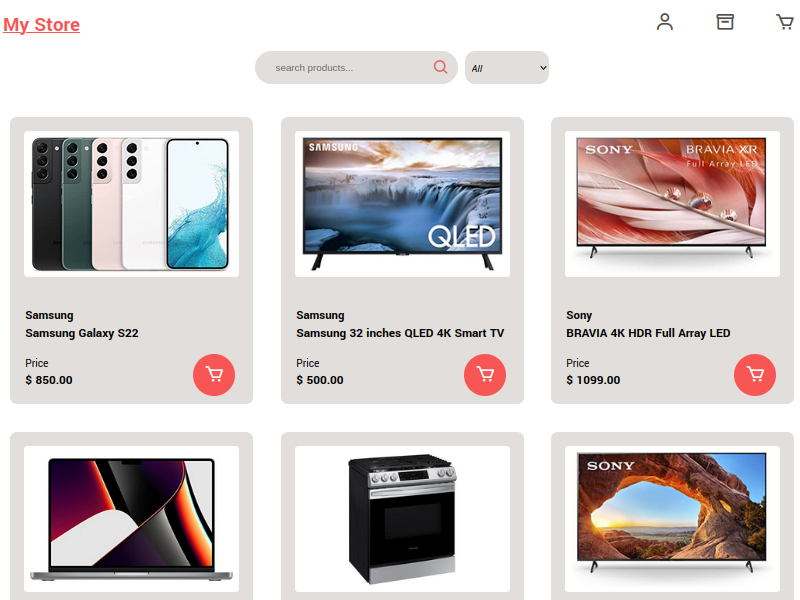Open the shopping cart in header
Screen dimensions: 800x600
click(785, 22)
